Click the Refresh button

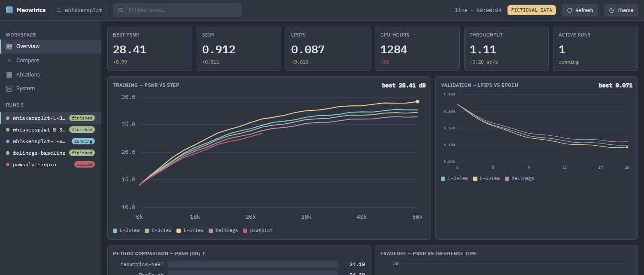tap(580, 10)
